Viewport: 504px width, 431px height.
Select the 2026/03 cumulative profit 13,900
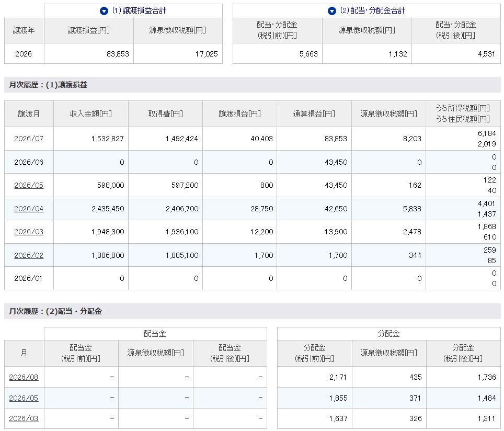pos(336,232)
